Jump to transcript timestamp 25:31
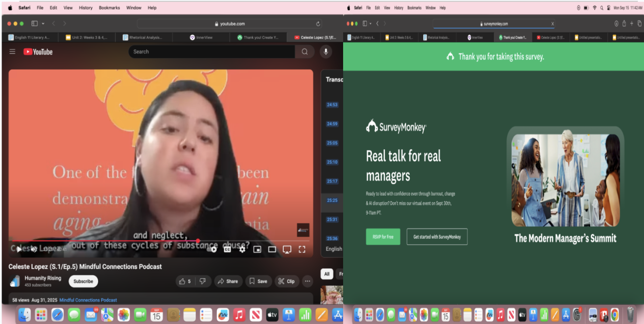This screenshot has width=644, height=324. 332,220
